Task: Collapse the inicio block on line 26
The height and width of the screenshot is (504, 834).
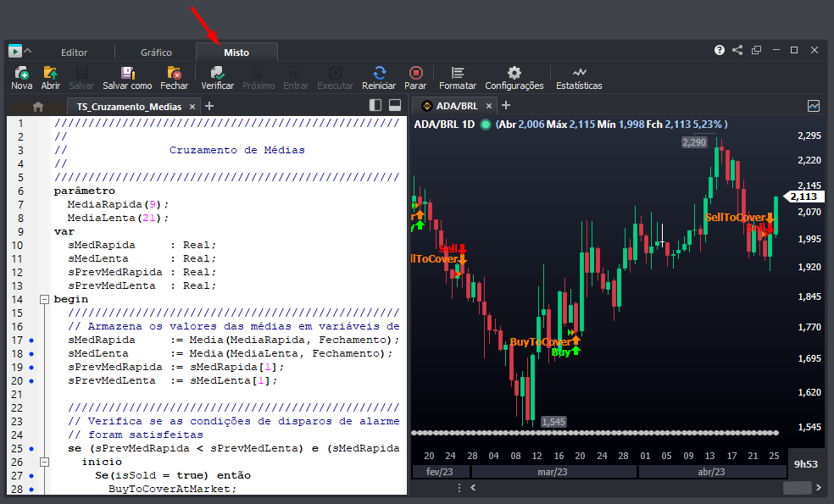Action: click(43, 462)
